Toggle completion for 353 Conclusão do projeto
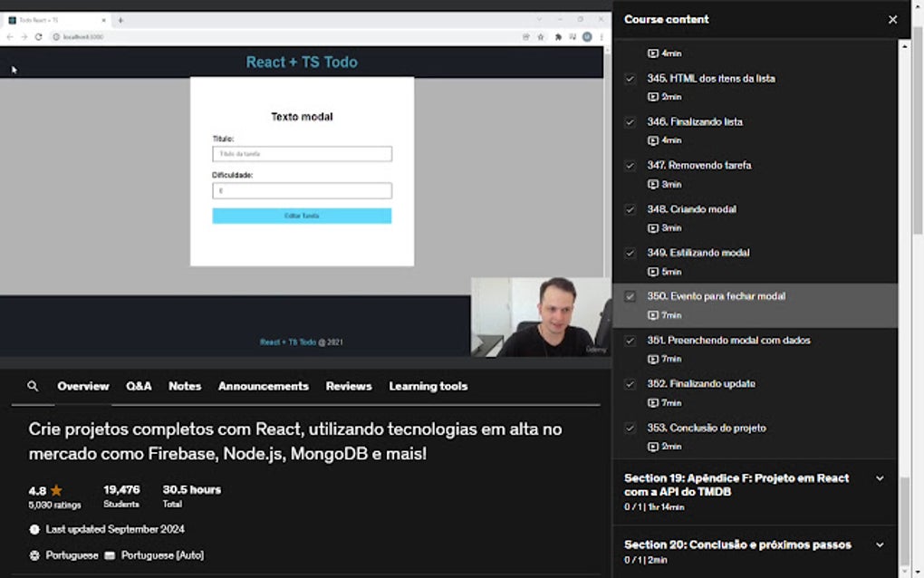 (630, 428)
